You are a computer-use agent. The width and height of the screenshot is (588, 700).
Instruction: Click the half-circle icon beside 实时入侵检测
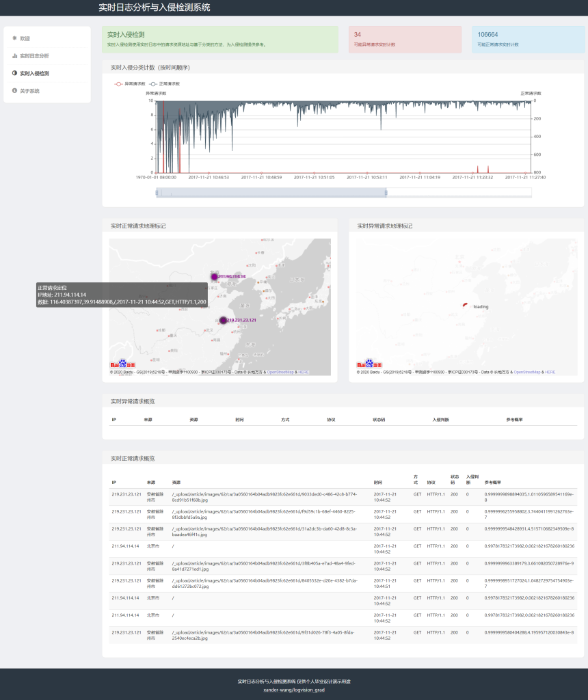coord(14,73)
